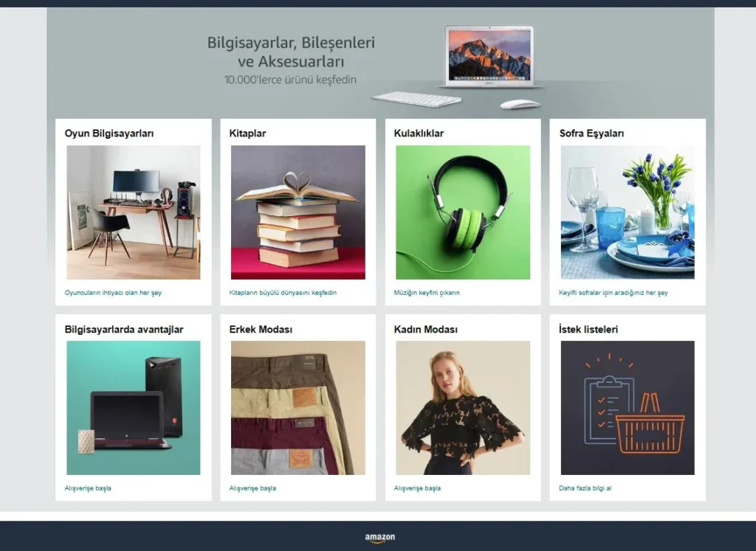
Task: Open the İstek listeleri clipboard and basket image
Action: pos(628,407)
